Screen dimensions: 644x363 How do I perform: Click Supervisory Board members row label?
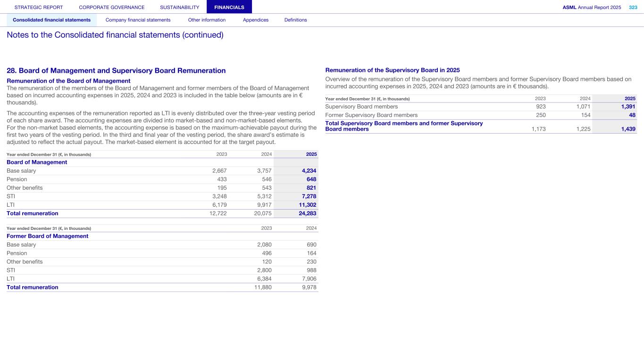(x=361, y=107)
